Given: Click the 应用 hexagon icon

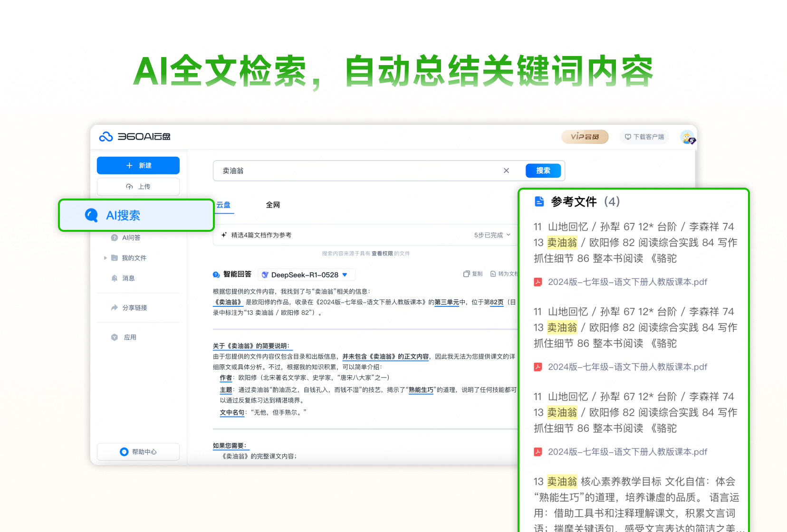Looking at the screenshot, I should click(x=115, y=337).
